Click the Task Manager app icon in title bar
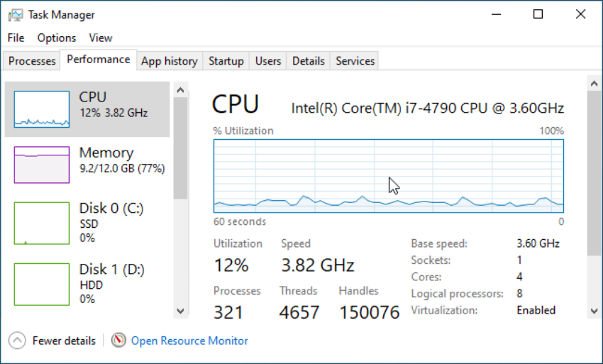The width and height of the screenshot is (603, 364). click(x=16, y=15)
